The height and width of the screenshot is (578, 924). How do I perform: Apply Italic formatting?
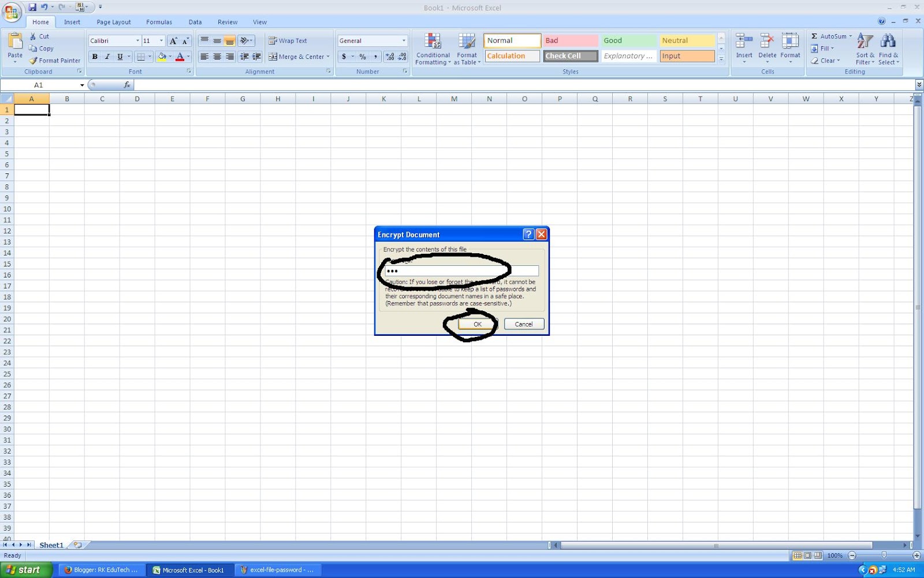(107, 57)
